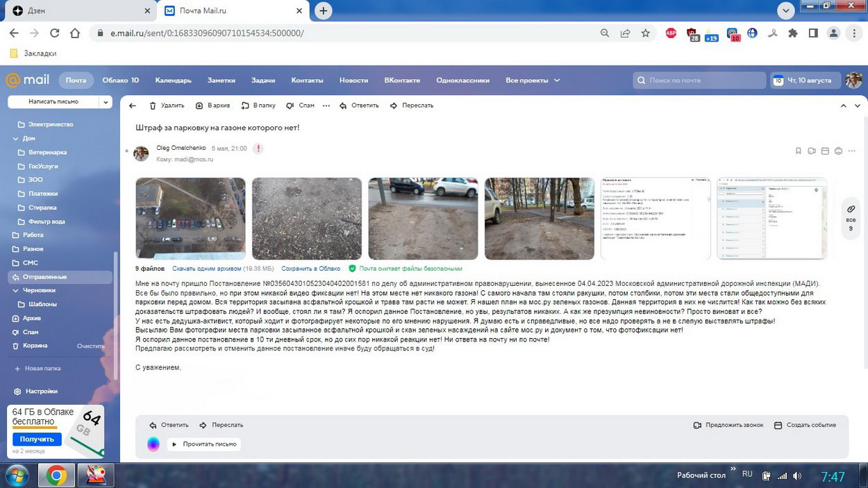Screen dimensions: 868x488
Task: Click the printer icon for this email
Action: click(x=838, y=151)
